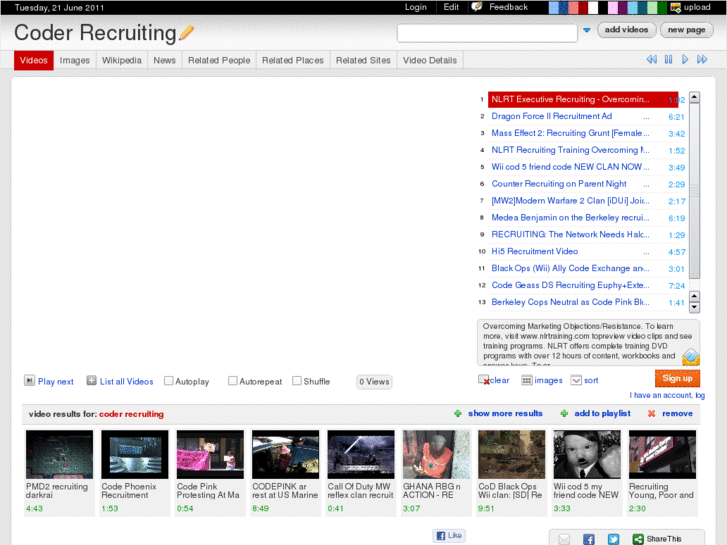
Task: Click the Play next icon
Action: point(29,380)
